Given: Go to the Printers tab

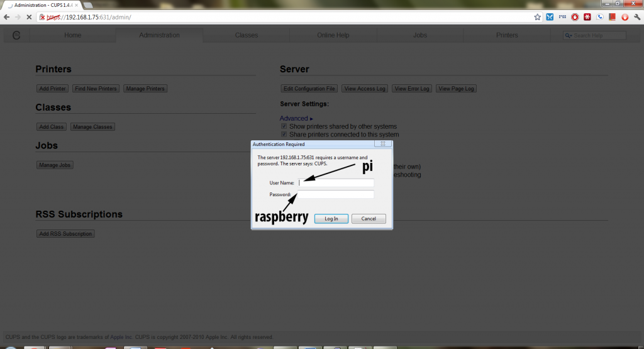Looking at the screenshot, I should 507,35.
